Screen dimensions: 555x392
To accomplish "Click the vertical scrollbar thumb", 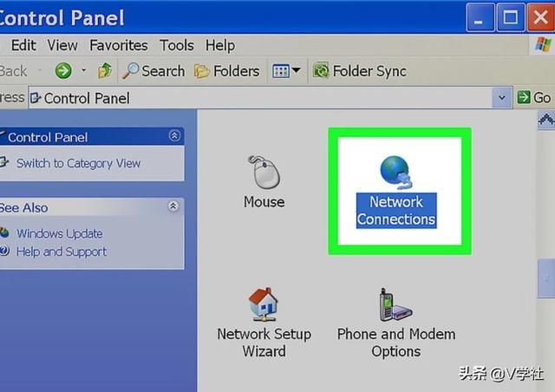I will pos(546,278).
